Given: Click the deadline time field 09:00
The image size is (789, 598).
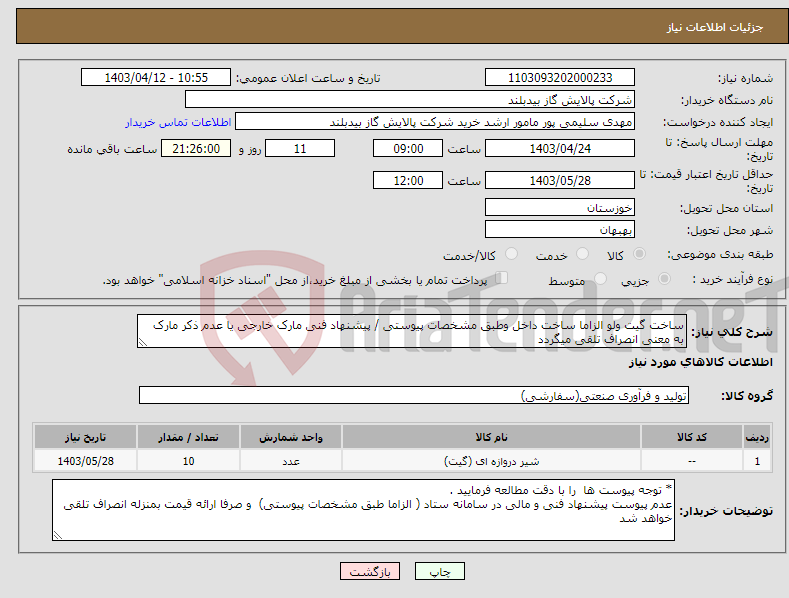Looking at the screenshot, I should (408, 148).
